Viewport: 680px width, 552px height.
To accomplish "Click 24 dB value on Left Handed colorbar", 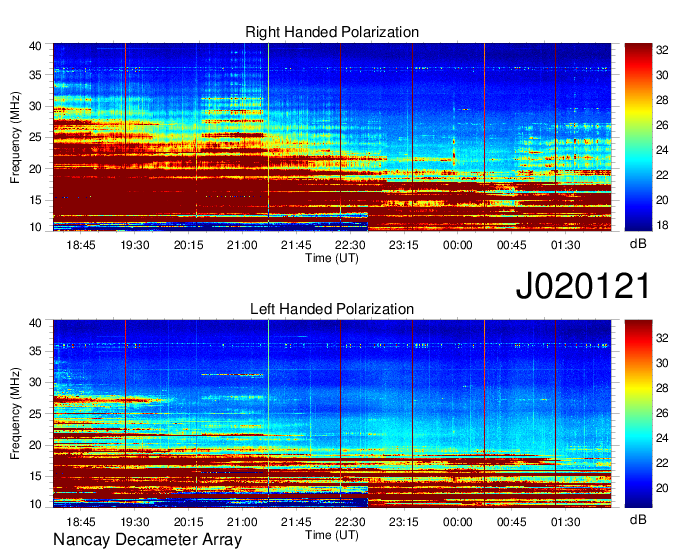I will (662, 438).
